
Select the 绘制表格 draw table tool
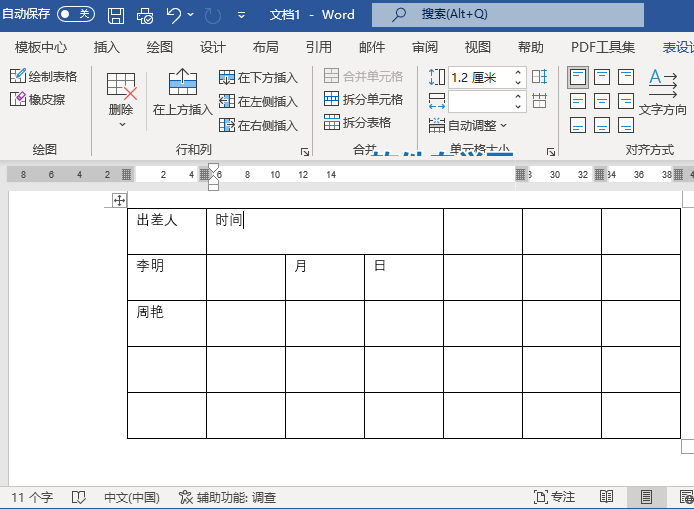[43, 76]
